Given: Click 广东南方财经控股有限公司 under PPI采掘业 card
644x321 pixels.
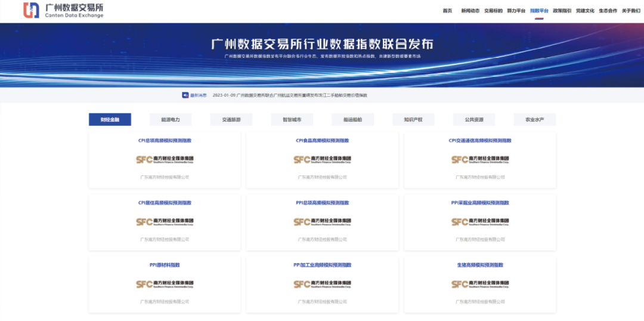Looking at the screenshot, I should click(480, 240).
